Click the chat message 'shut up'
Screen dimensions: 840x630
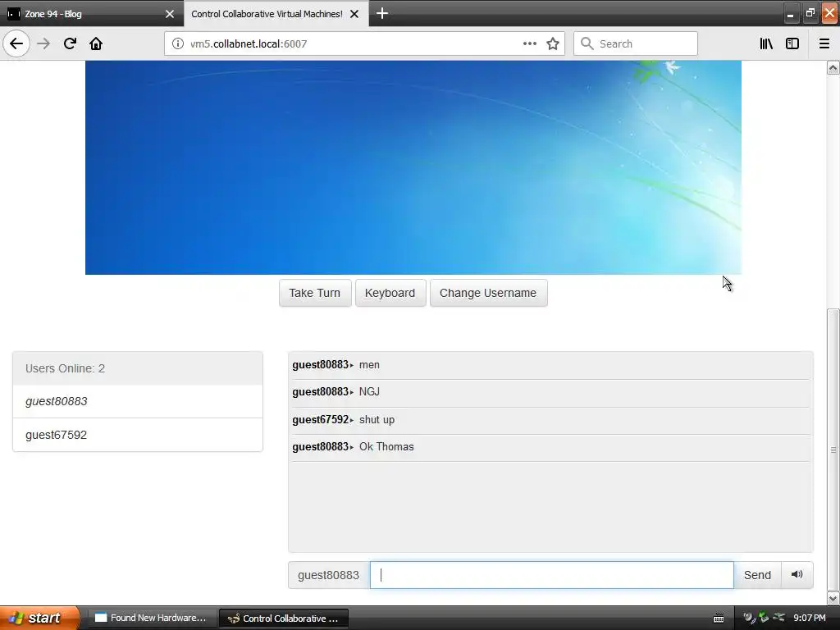pyautogui.click(x=377, y=419)
